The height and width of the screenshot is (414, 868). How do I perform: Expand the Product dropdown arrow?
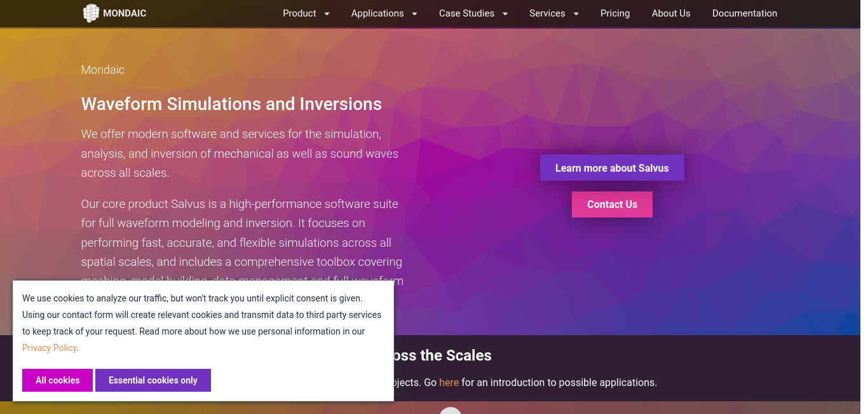tap(327, 14)
